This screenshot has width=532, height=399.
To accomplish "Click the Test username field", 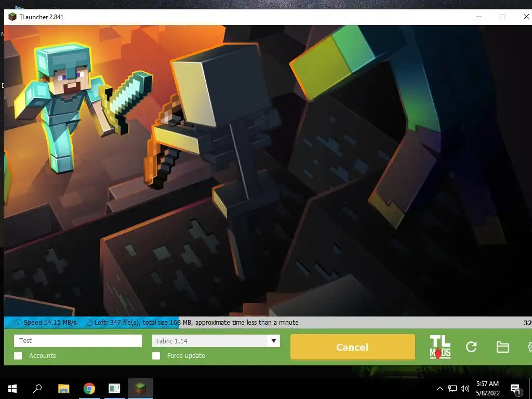I will pyautogui.click(x=78, y=341).
